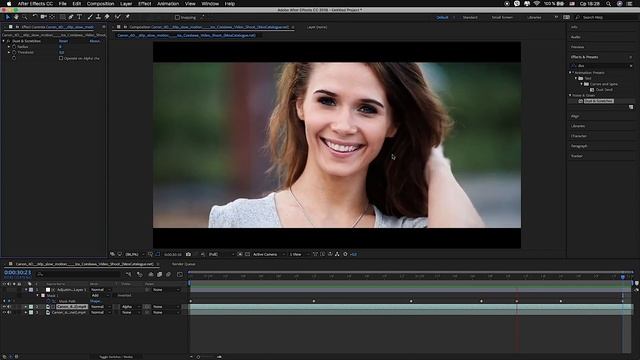Collapse Animation Presets tree

[571, 73]
